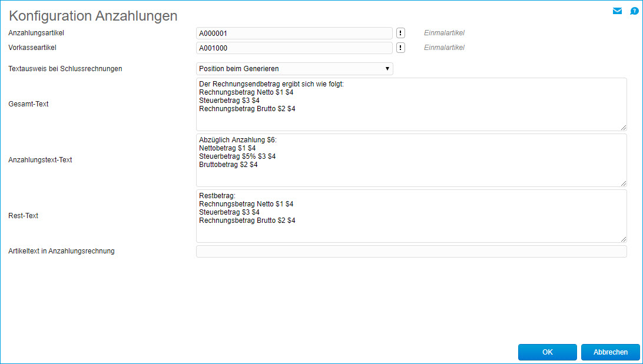643x364 pixels.
Task: Click the Vorkasseartikel input A001000
Action: click(x=294, y=48)
